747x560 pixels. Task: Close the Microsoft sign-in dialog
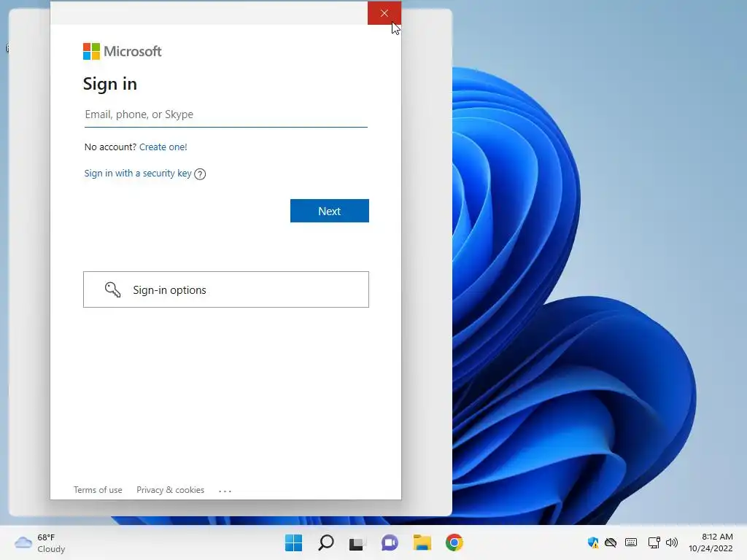(384, 13)
